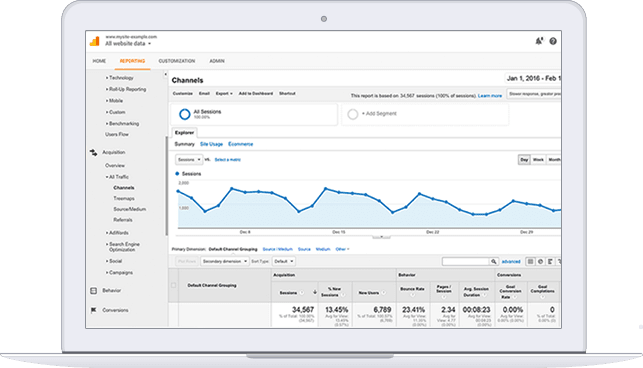Screen dimensions: 643x368
Task: Switch to the Site Usage view
Action: [x=211, y=144]
